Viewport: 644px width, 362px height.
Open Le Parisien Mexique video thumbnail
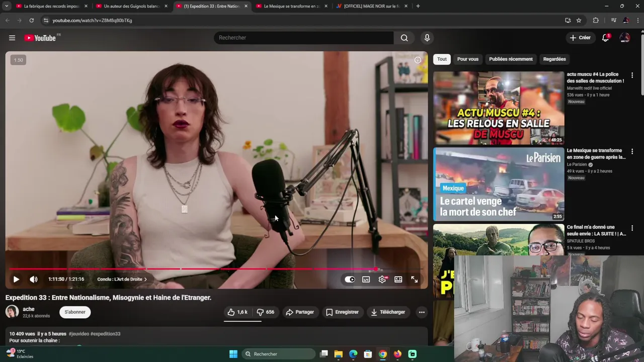(499, 184)
